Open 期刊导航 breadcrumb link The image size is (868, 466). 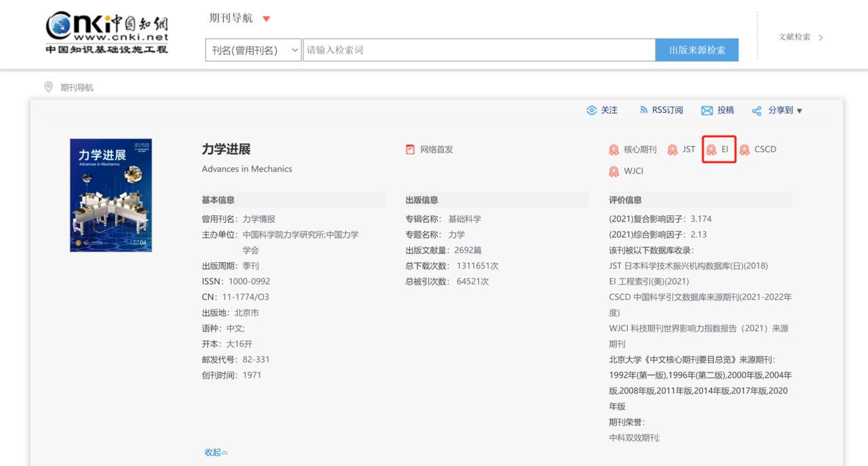tap(77, 88)
